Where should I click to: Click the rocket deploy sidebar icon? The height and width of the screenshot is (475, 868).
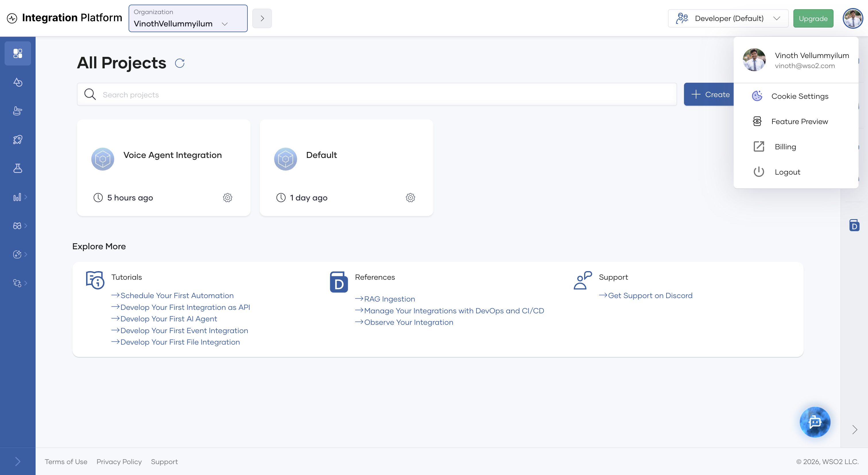tap(18, 140)
